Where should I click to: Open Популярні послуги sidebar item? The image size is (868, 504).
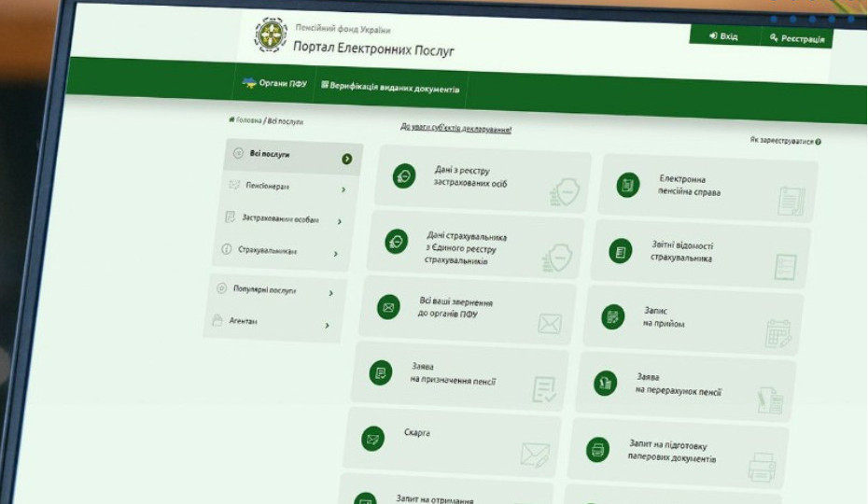[x=276, y=289]
